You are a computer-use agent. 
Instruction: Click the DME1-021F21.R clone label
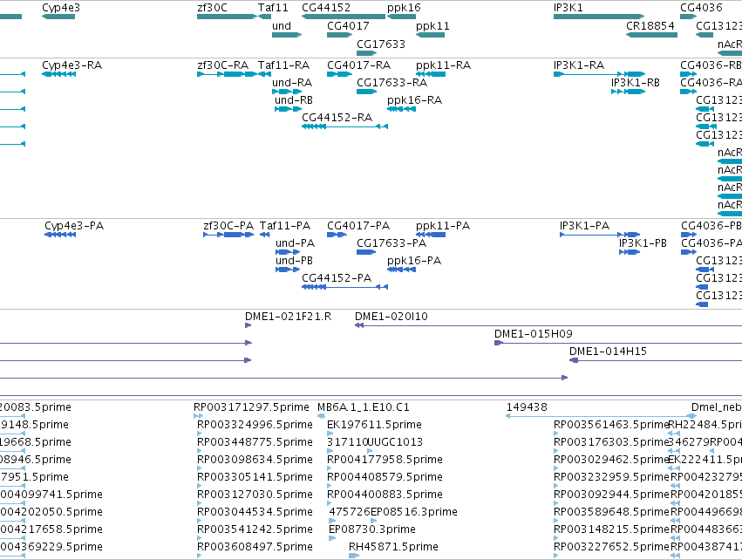(289, 317)
